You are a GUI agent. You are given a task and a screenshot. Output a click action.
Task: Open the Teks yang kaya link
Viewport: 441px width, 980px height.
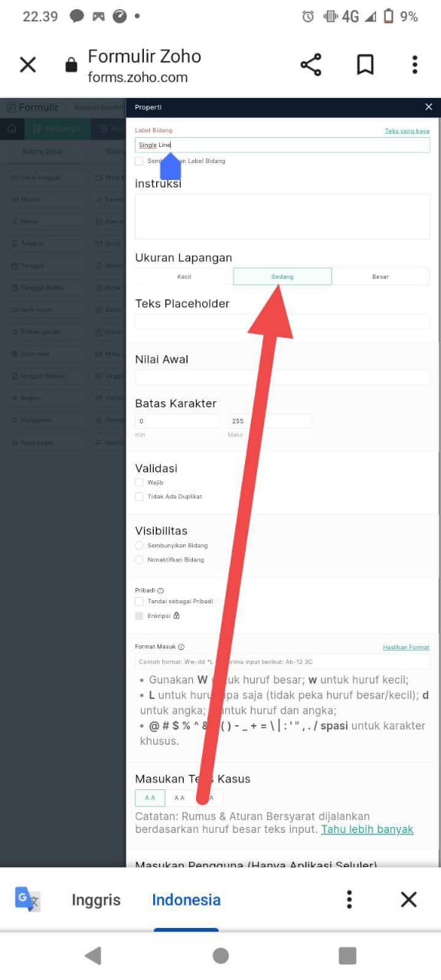pos(407,131)
